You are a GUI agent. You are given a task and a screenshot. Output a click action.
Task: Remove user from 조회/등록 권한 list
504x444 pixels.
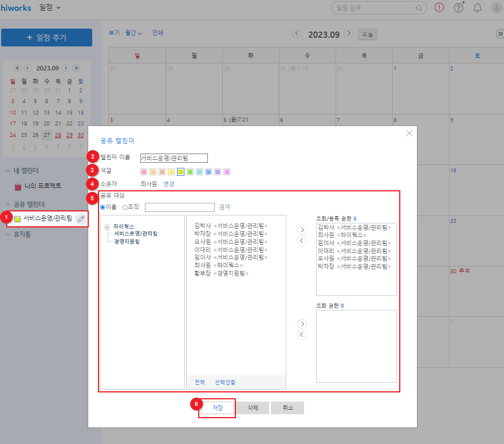coord(301,241)
